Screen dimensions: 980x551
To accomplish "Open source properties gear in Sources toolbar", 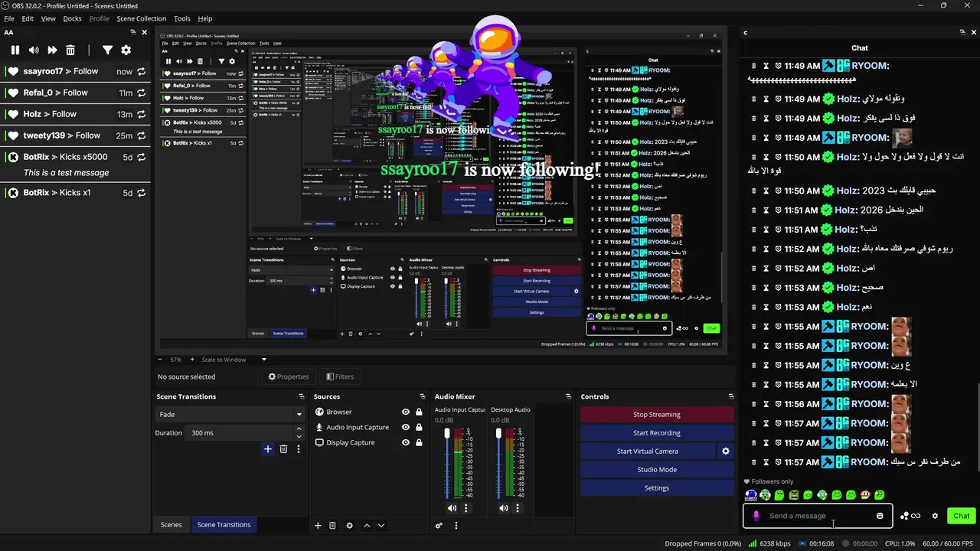I will tap(350, 526).
